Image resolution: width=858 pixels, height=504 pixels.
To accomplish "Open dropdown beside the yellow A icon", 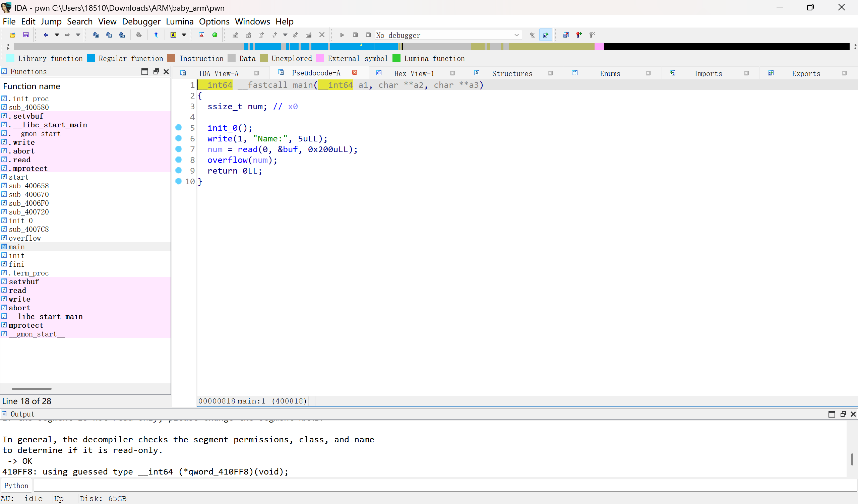I will tap(184, 35).
